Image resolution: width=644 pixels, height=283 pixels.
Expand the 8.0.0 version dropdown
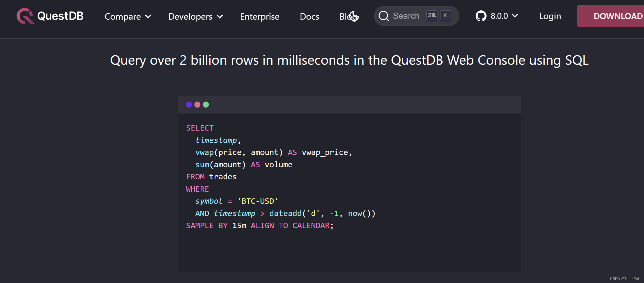tap(504, 16)
